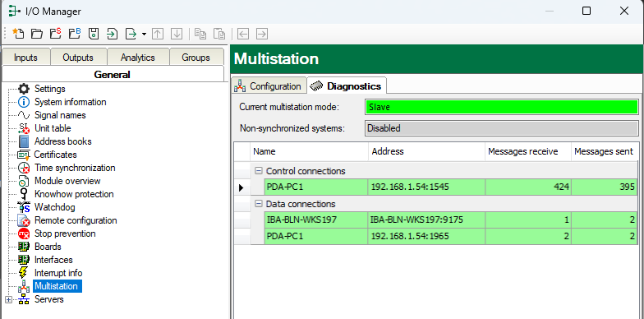Open the dropdown arrow beside Export icon

point(144,34)
